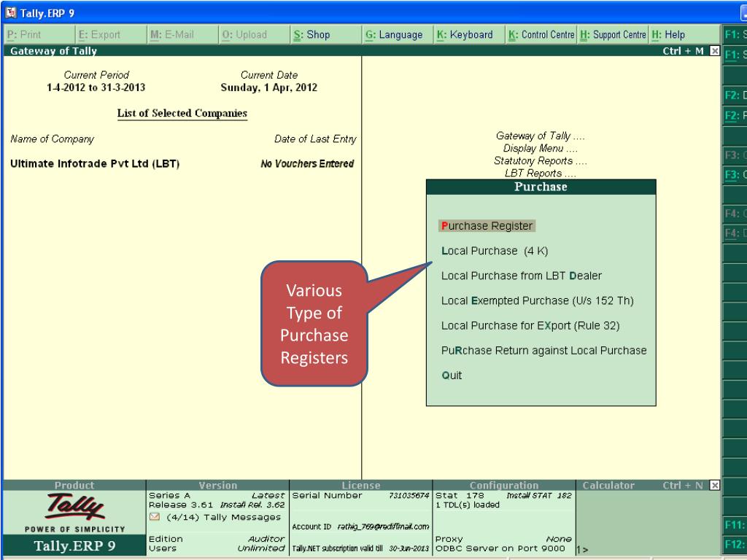Click the Current Date Sunday, 1 Apr, 2012
Image resolution: width=747 pixels, height=560 pixels.
click(268, 87)
